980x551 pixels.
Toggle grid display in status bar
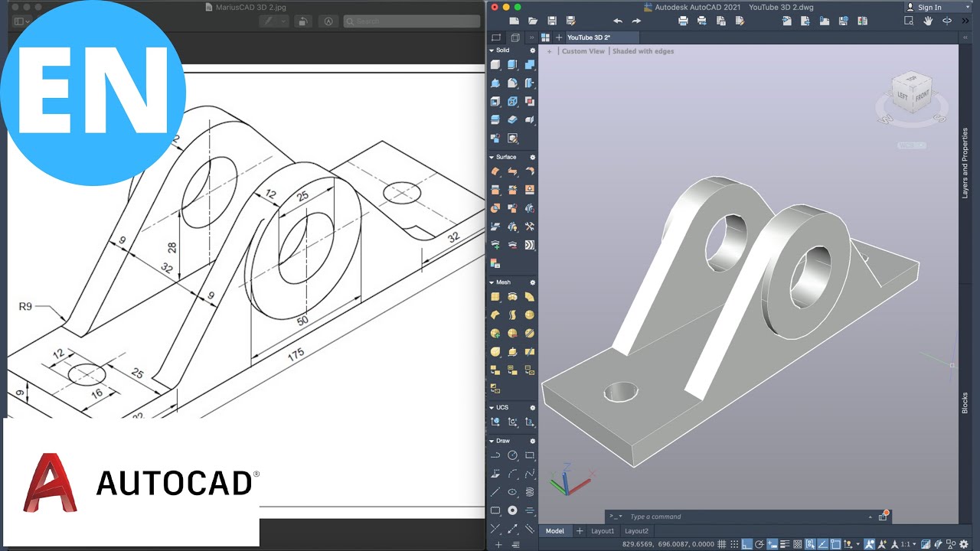721,544
